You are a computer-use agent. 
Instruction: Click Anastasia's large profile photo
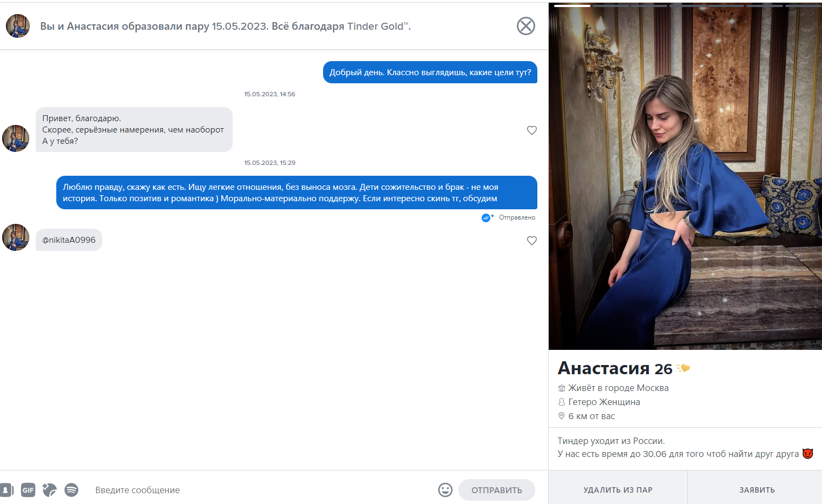685,176
